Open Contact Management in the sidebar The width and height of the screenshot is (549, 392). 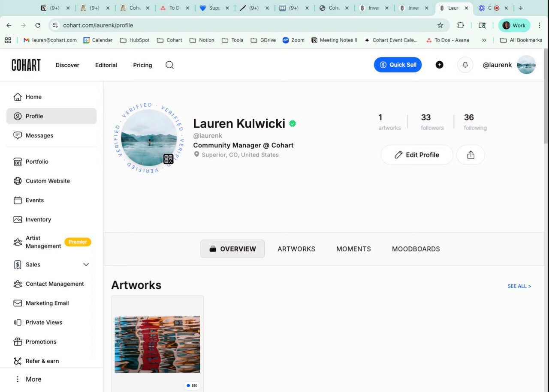[51, 284]
